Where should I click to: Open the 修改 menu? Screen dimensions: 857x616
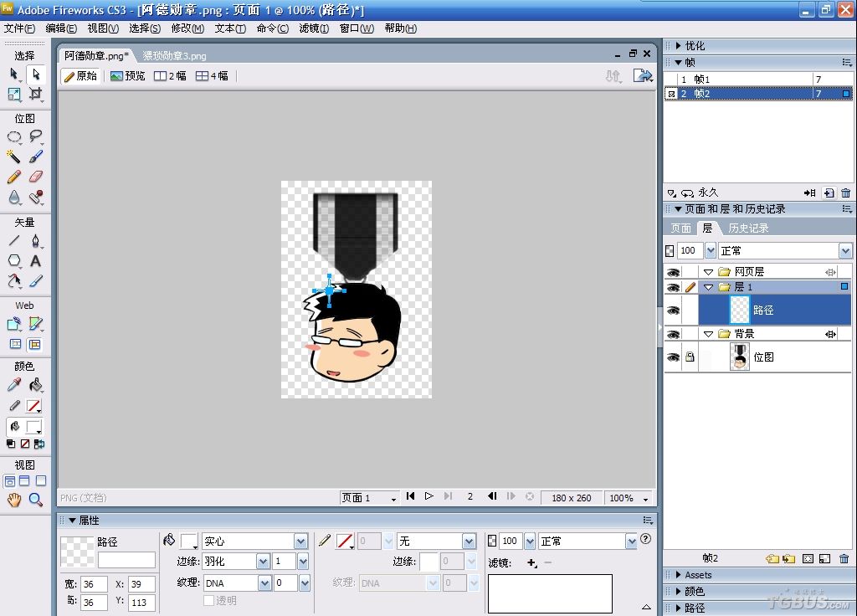coord(187,28)
